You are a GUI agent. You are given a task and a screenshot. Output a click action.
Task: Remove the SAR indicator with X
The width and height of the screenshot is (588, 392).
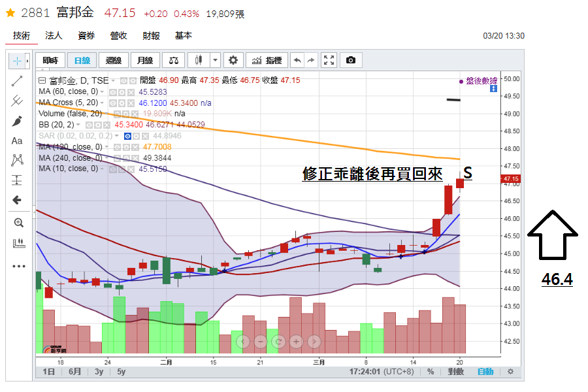pos(145,136)
